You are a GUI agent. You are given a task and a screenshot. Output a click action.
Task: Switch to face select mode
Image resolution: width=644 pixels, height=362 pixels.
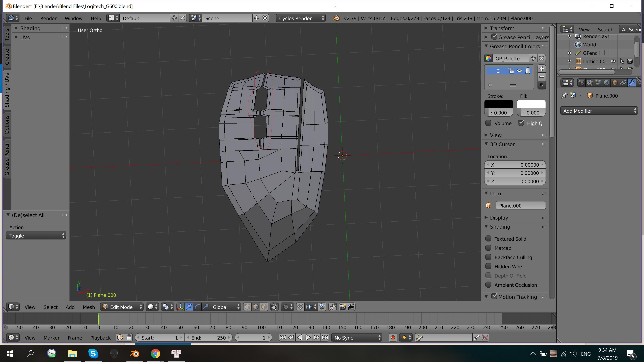coord(264,307)
